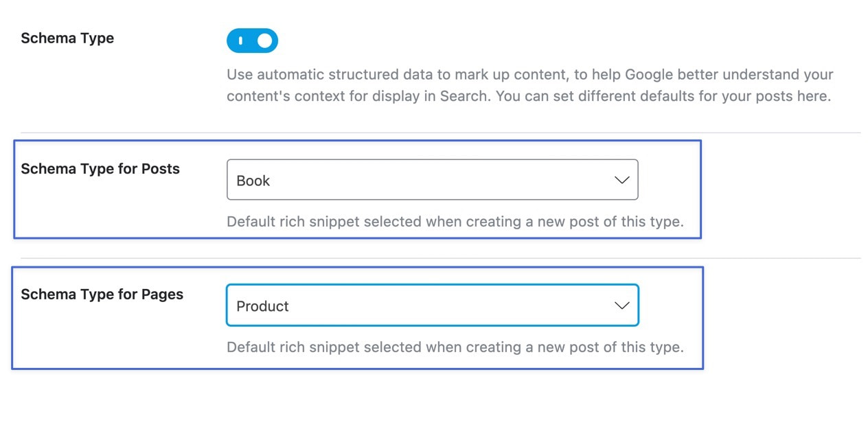868x427 pixels.
Task: Expand the Product selector chevron
Action: pyautogui.click(x=621, y=305)
